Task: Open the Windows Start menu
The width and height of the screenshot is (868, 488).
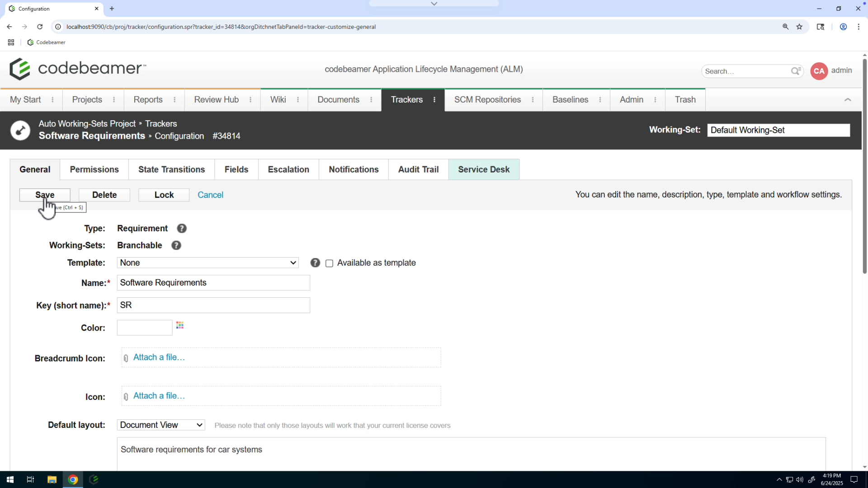Action: point(10,479)
